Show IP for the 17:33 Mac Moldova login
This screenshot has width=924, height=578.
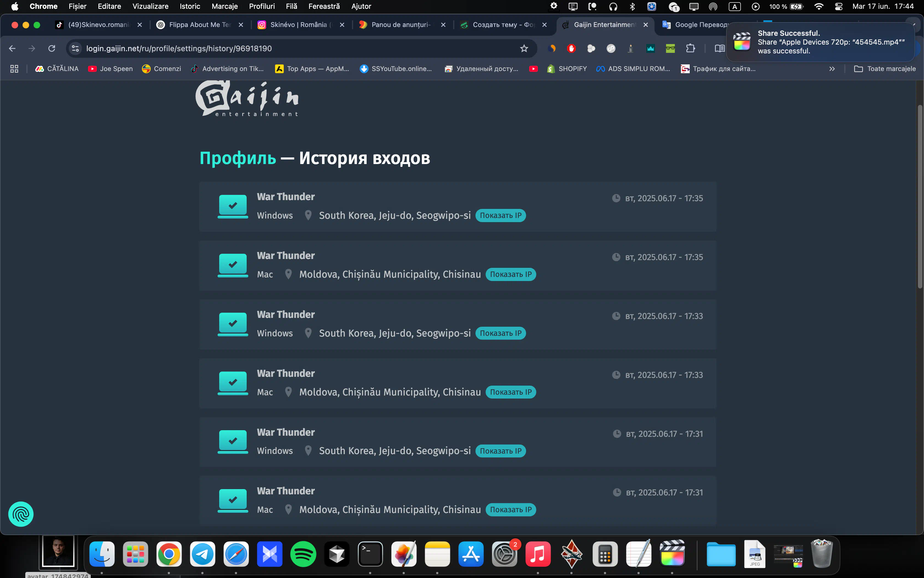point(510,392)
